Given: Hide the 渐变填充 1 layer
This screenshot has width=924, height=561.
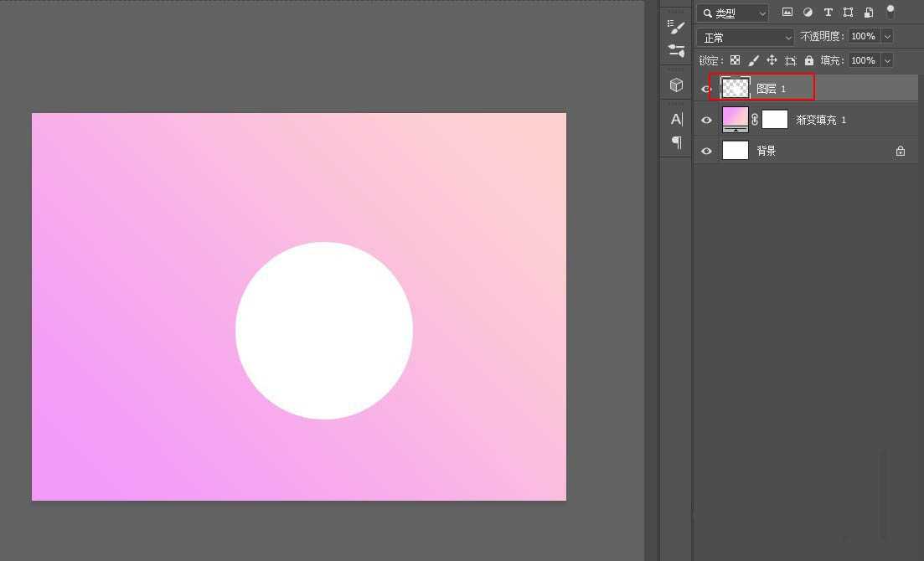Looking at the screenshot, I should [706, 120].
